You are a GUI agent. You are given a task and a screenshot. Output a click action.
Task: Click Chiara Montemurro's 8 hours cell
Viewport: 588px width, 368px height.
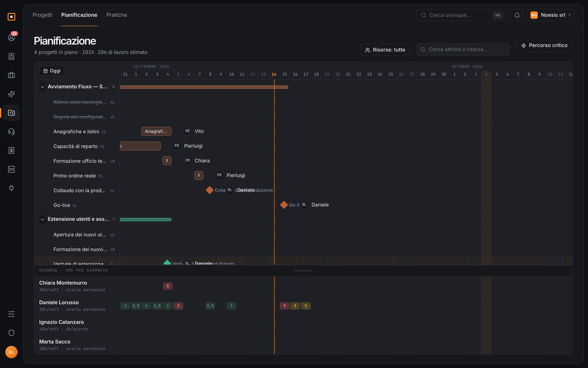tap(168, 286)
